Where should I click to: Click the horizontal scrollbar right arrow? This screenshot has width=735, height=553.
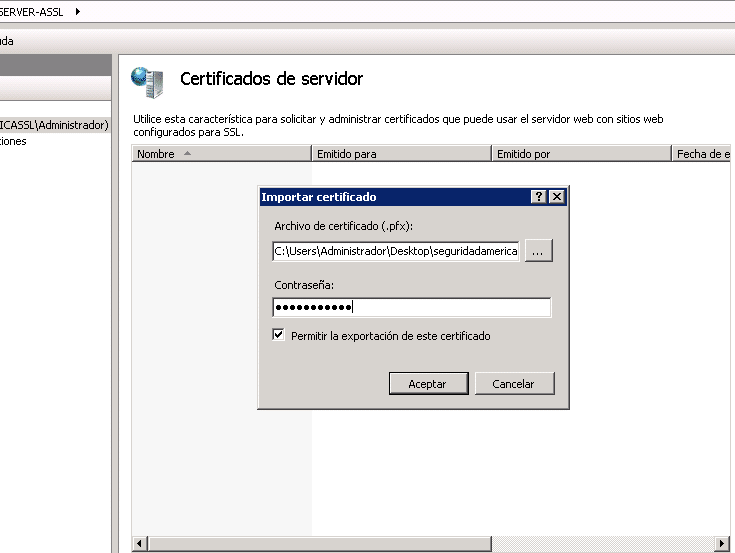(722, 542)
